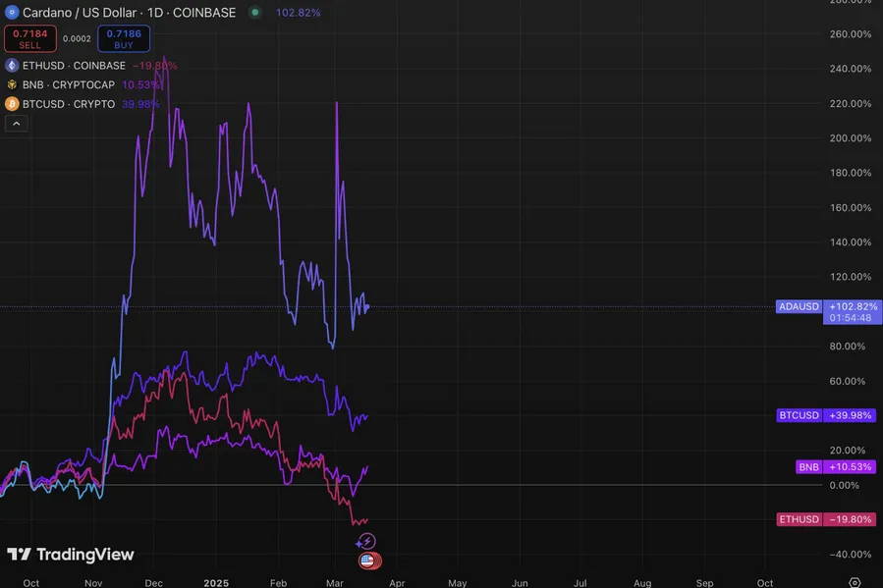
Task: Click the Bitcoin icon next to BTCUSD
Action: [12, 104]
